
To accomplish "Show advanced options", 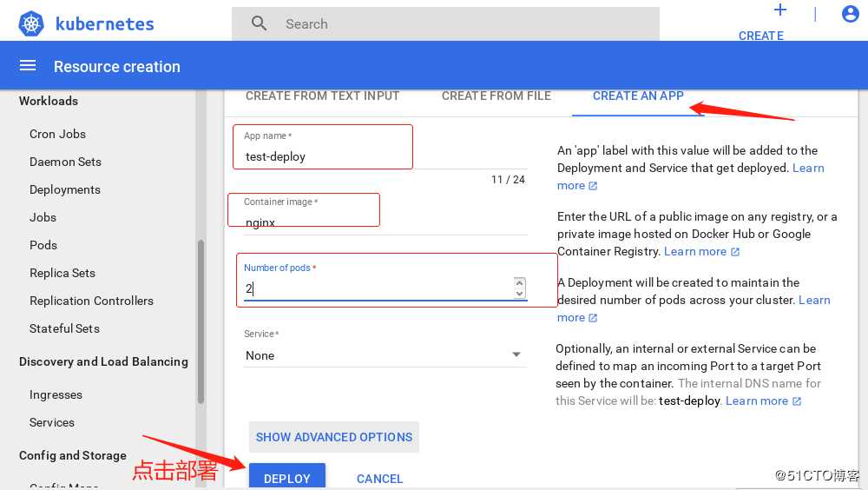I will tap(334, 437).
